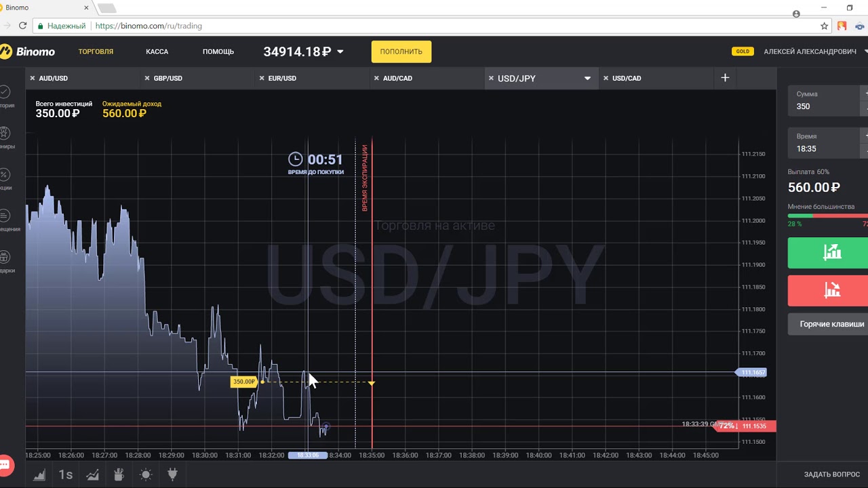This screenshot has width=868, height=488.
Task: Click the 350.00₽ trade marker on chart
Action: (x=244, y=382)
